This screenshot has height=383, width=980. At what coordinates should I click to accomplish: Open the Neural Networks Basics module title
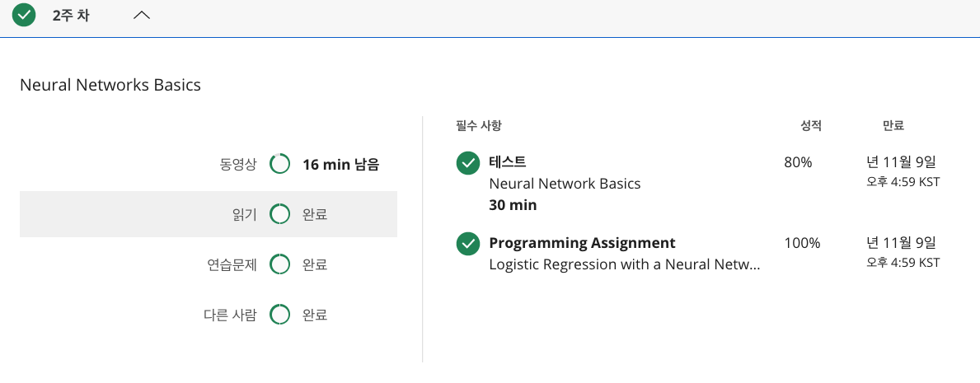click(x=110, y=85)
